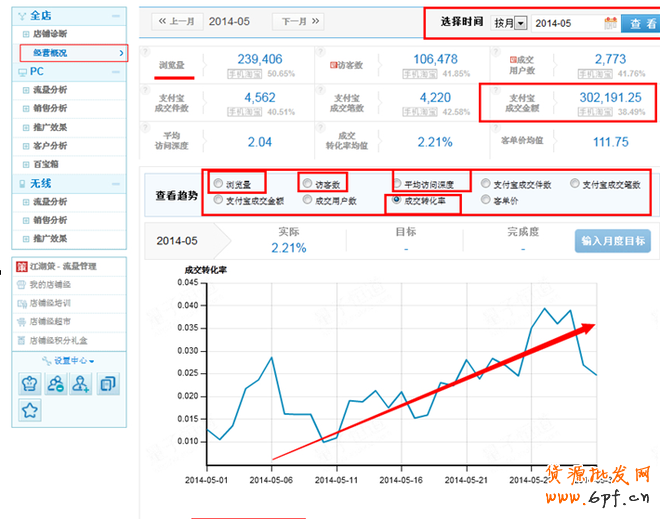This screenshot has width=660, height=519.
Task: Click the add user icon with plus sign
Action: [x=81, y=384]
